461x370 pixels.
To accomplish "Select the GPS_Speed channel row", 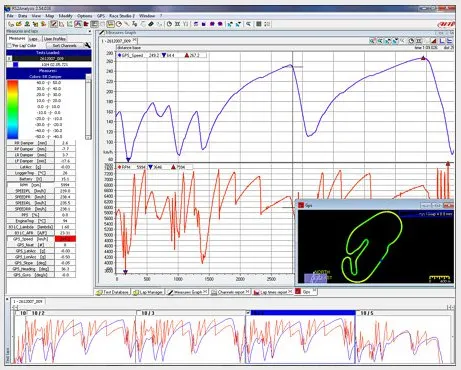I will 41,239.
